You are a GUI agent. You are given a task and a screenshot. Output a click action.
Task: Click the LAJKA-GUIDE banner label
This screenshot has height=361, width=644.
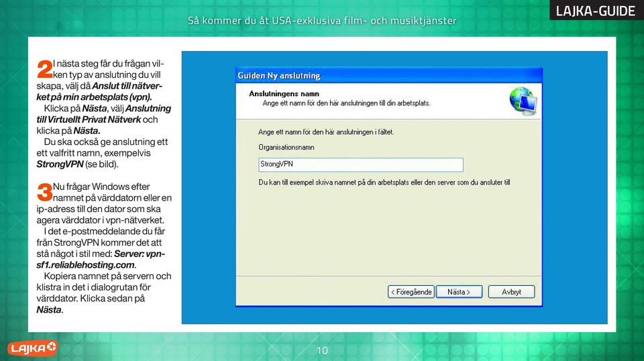click(596, 11)
